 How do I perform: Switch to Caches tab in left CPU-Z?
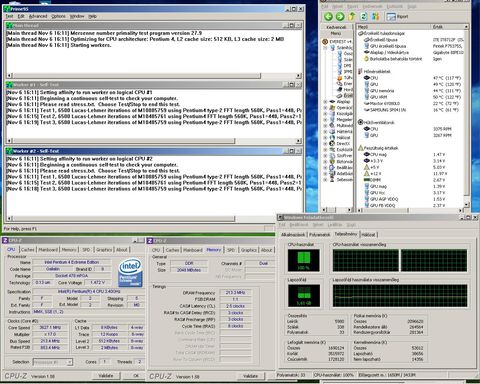(27, 250)
